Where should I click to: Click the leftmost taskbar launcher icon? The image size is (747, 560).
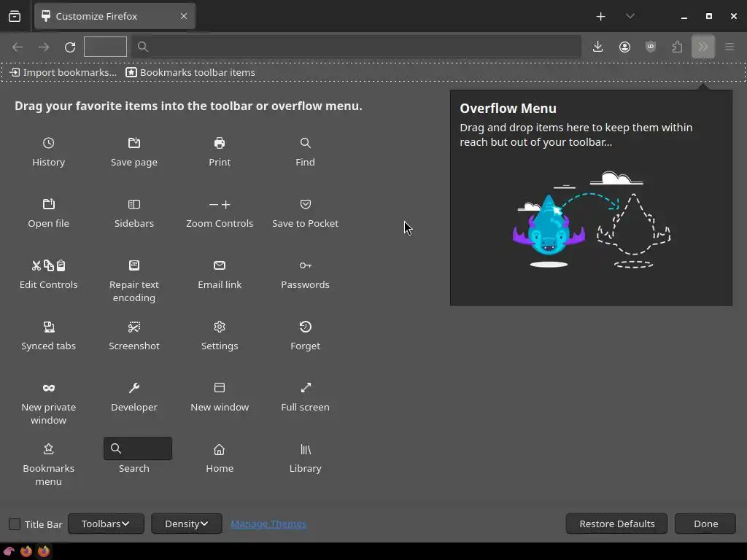tap(9, 551)
